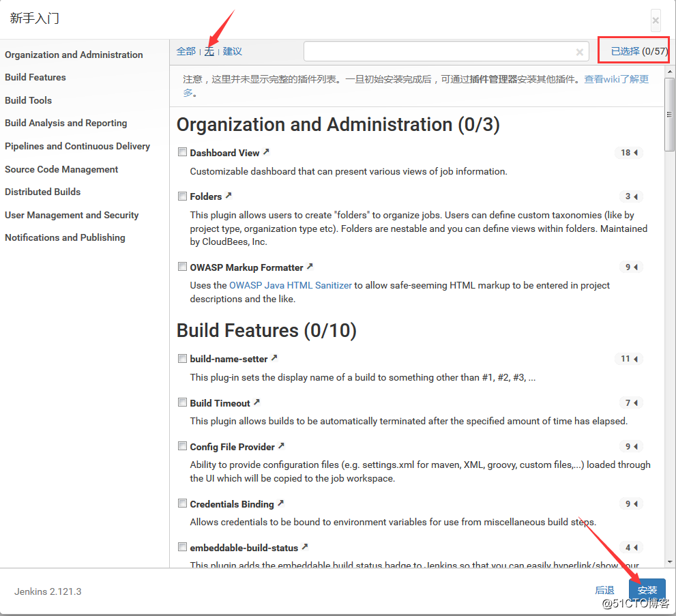Open Dashboard View external plugin link icon
This screenshot has height=616, width=676.
pos(267,151)
